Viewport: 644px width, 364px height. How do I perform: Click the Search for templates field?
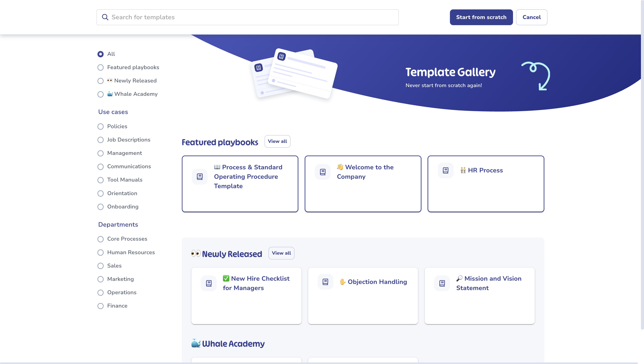coord(247,17)
